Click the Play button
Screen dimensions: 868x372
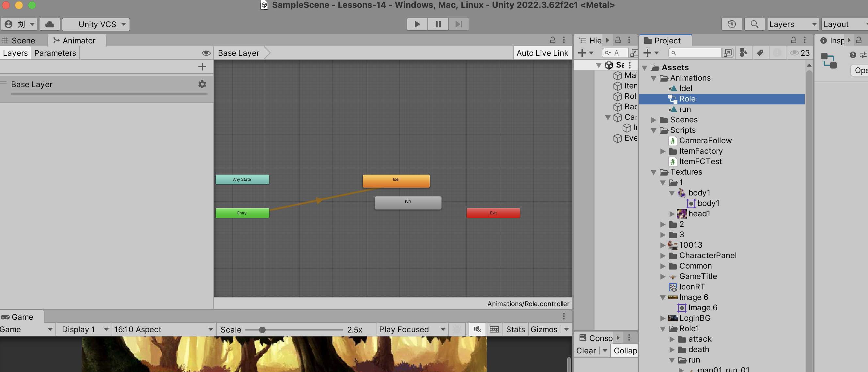pyautogui.click(x=417, y=24)
